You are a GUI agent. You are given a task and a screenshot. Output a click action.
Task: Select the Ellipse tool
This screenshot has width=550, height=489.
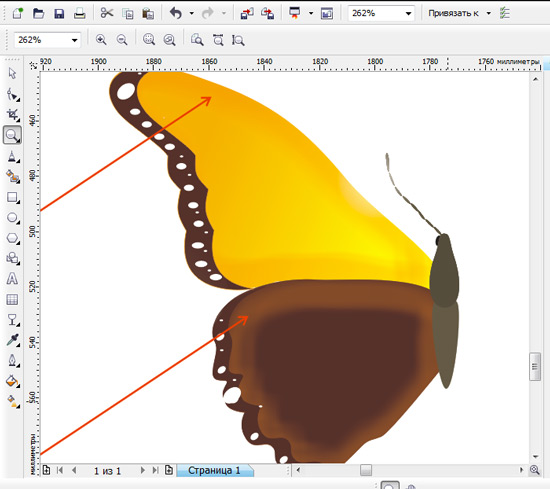coord(13,218)
